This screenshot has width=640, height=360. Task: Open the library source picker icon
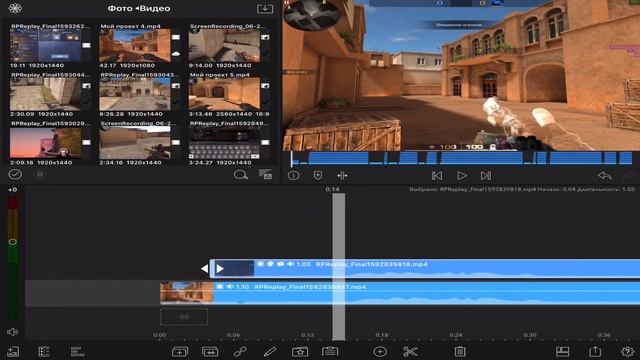click(15, 8)
